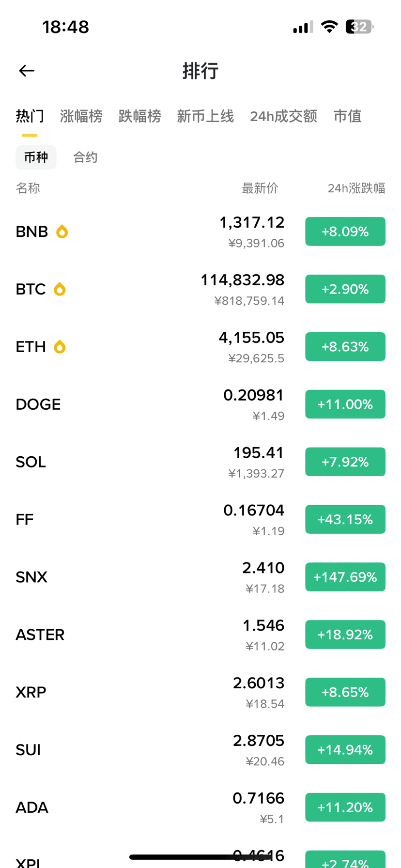Tap the battery indicator in status bar

[x=359, y=27]
